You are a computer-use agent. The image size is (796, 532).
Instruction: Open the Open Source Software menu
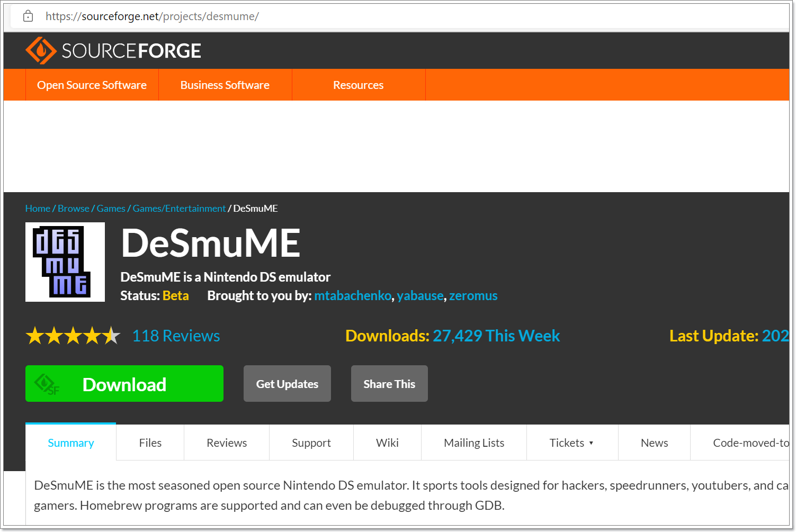(x=92, y=85)
